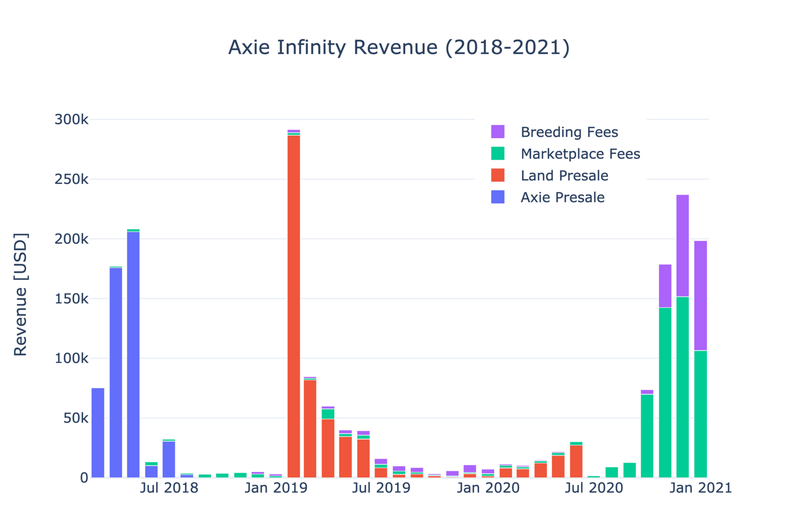
Task: Click the Axie Presale blue legend swatch
Action: [x=497, y=197]
